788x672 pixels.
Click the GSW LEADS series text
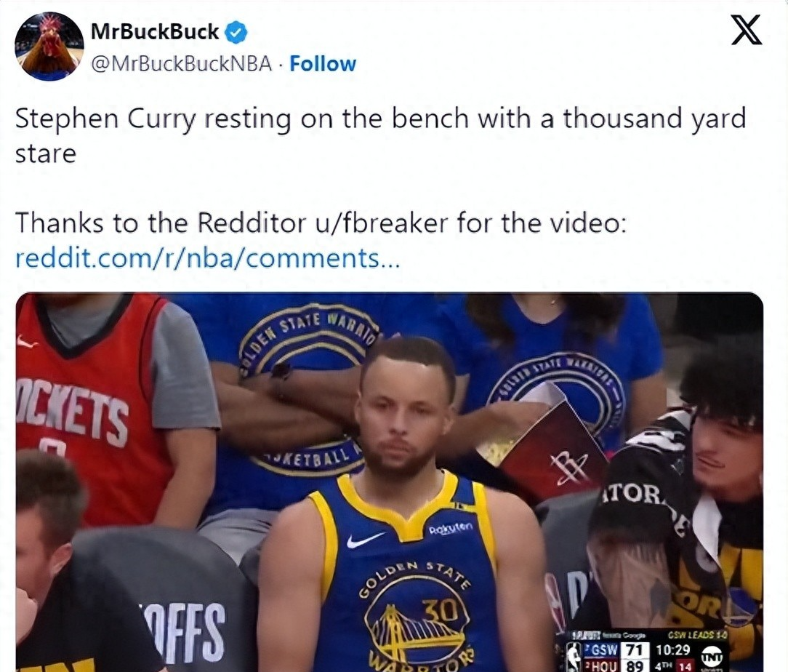696,636
